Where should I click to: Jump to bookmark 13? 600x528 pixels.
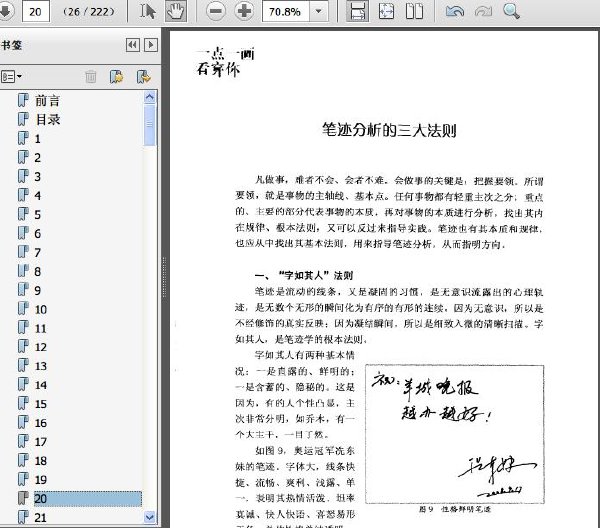point(41,366)
